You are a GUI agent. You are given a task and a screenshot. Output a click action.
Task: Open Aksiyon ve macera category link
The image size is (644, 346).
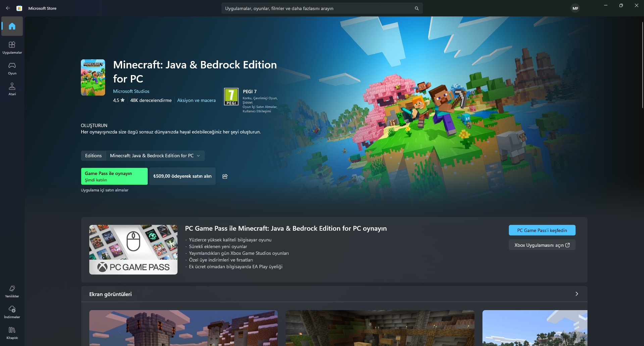pos(196,100)
